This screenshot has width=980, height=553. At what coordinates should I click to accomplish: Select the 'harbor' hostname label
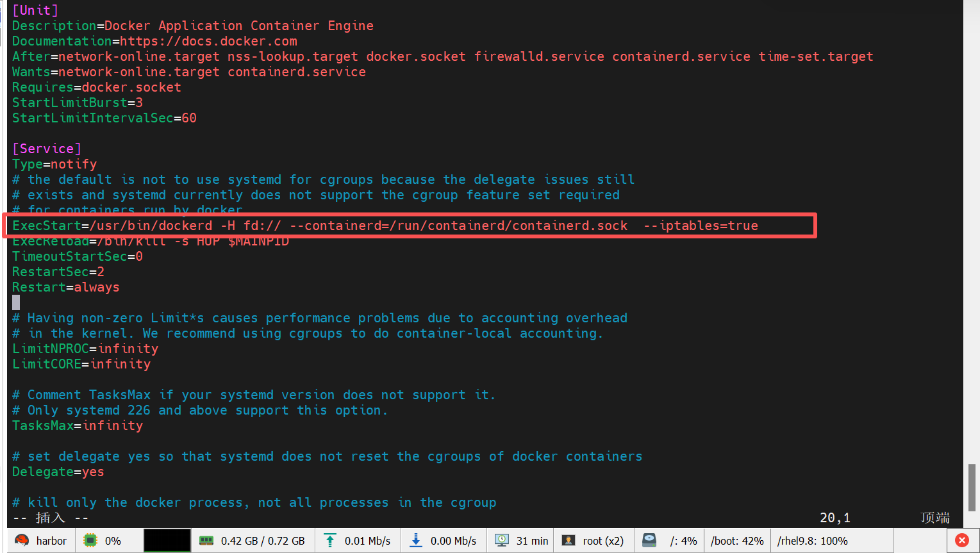coord(51,541)
